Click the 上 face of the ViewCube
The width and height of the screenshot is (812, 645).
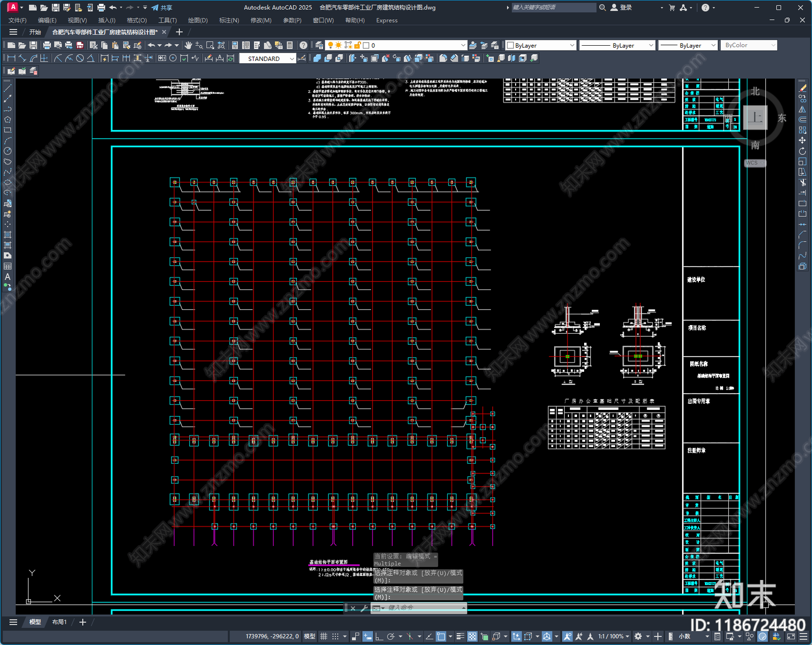point(755,118)
